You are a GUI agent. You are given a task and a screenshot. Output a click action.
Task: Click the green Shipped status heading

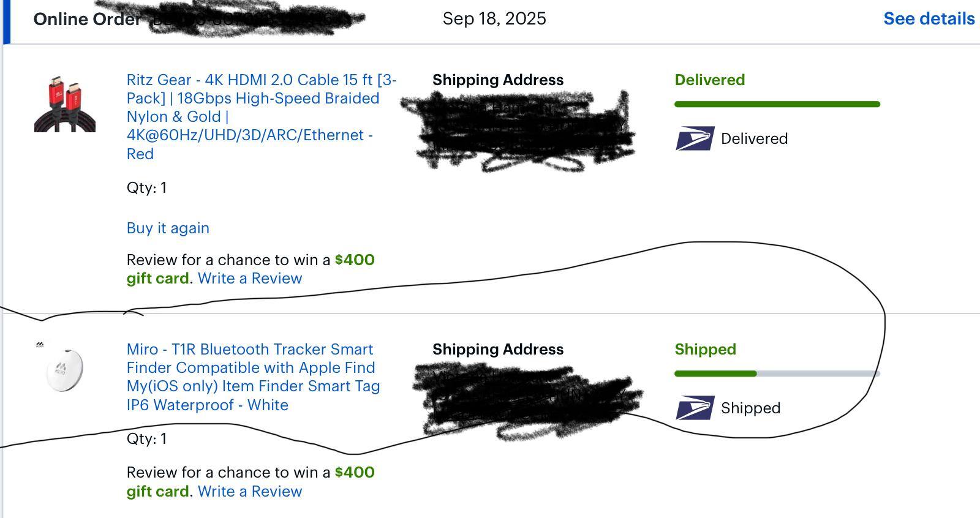tap(705, 349)
